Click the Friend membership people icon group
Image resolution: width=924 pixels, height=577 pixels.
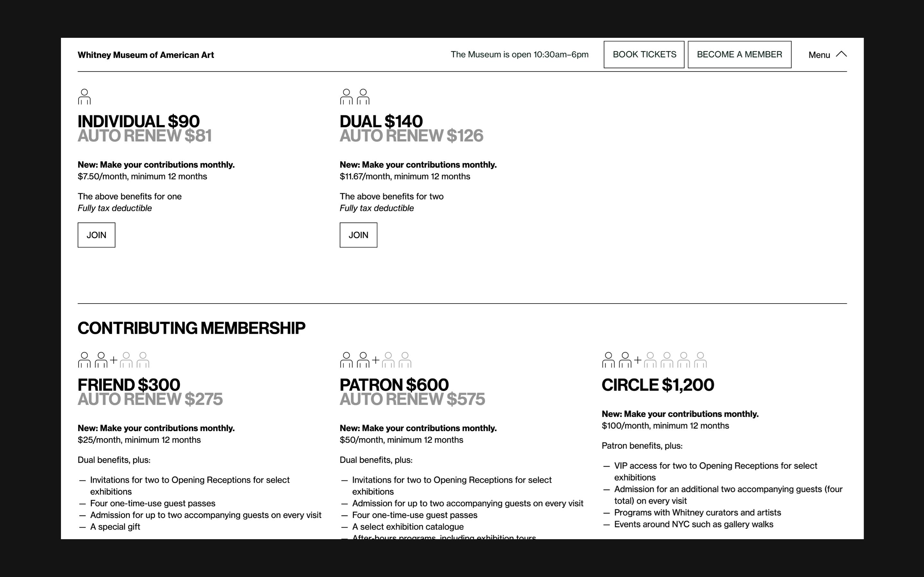[113, 360]
